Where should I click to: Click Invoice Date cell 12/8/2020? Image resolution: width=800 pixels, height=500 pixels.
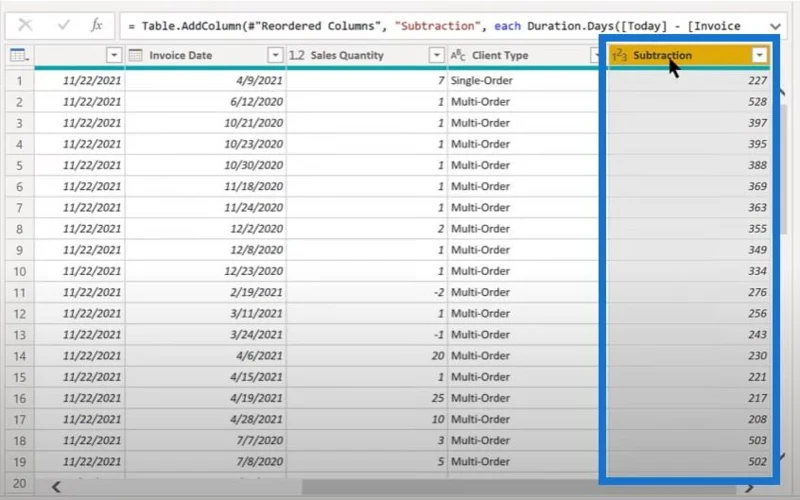coord(206,250)
